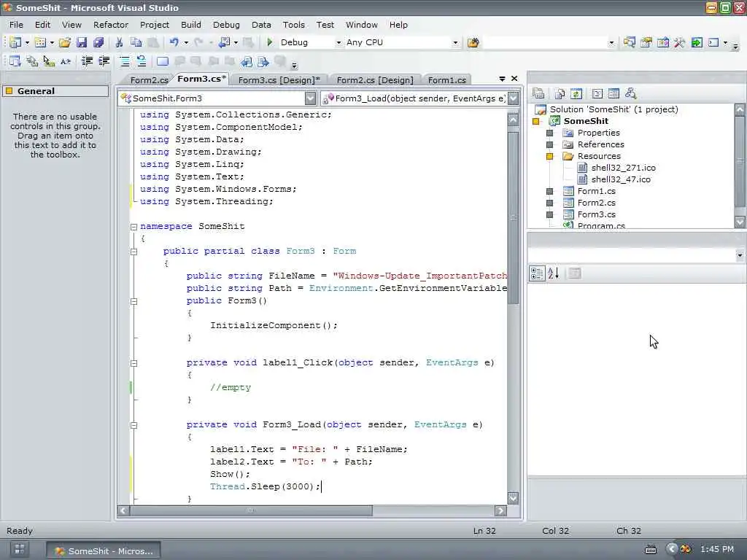
Task: Click View Class Diagram icon in Solution Explorer
Action: pos(631,94)
